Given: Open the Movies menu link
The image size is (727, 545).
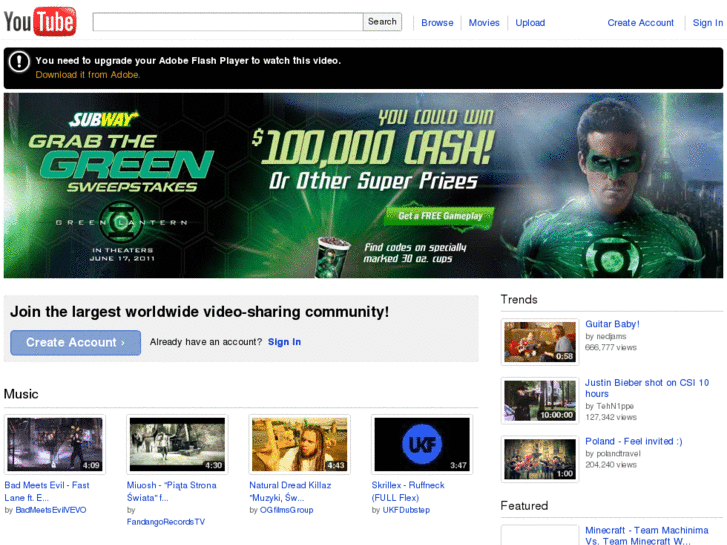Looking at the screenshot, I should tap(484, 23).
